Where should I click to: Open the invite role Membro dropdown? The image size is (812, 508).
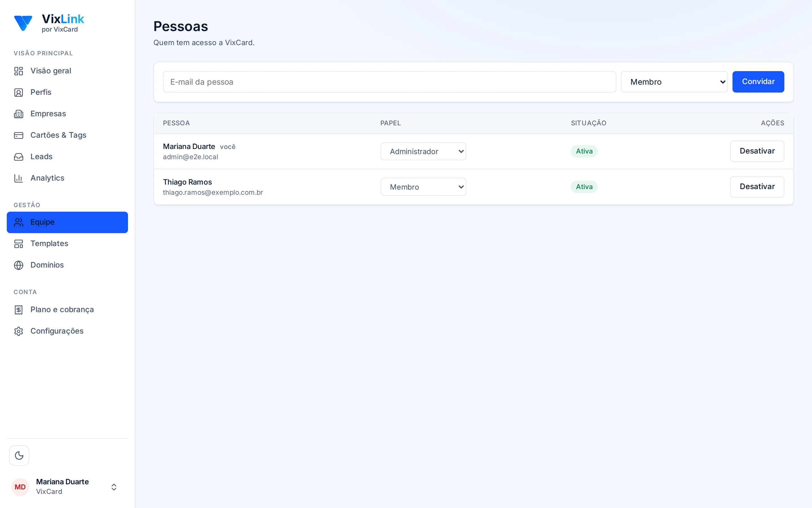(x=674, y=82)
